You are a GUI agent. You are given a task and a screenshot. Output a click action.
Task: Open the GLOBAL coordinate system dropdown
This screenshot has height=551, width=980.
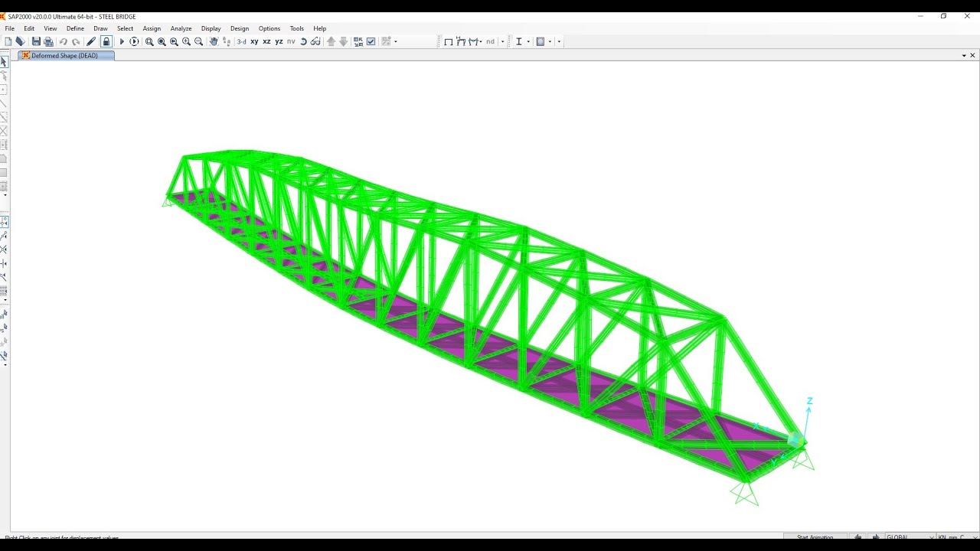tap(910, 537)
